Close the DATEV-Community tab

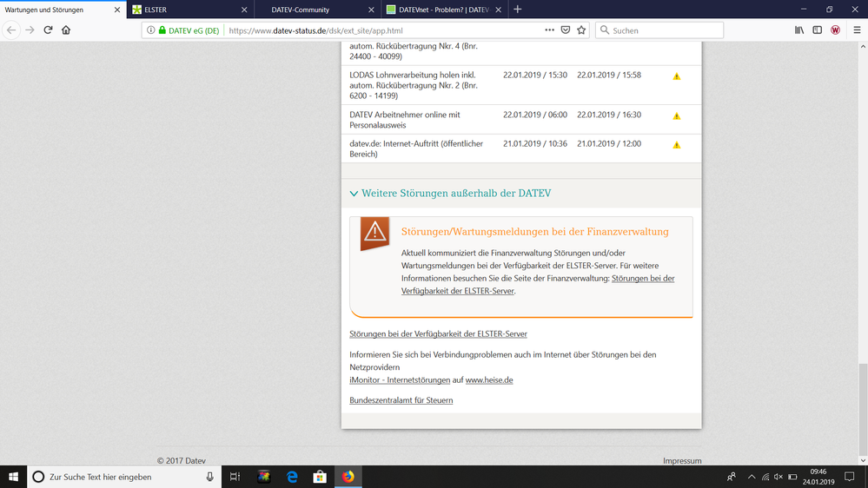tap(372, 10)
